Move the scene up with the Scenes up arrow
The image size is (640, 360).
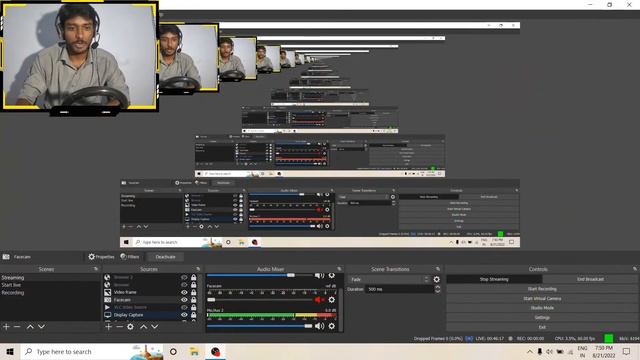(x=30, y=327)
